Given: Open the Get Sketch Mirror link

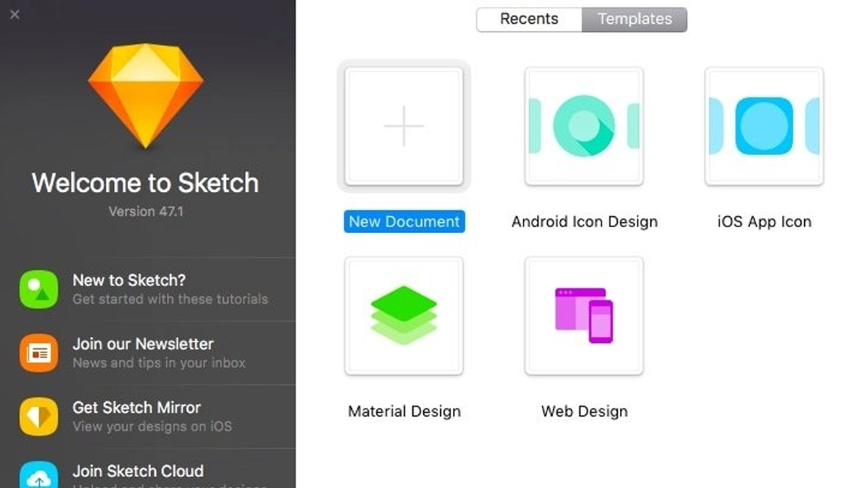Looking at the screenshot, I should click(x=137, y=407).
